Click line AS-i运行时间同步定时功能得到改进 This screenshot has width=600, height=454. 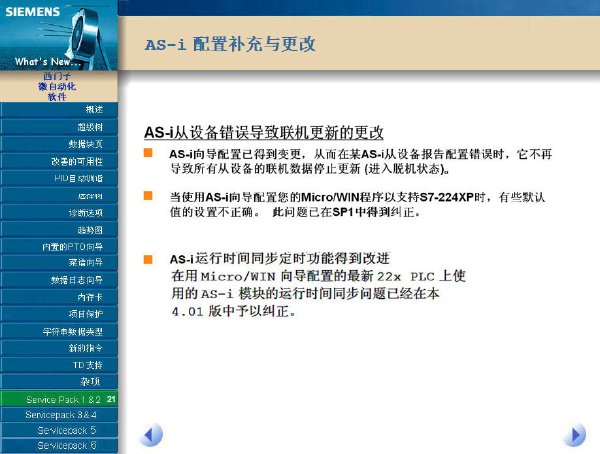point(280,258)
